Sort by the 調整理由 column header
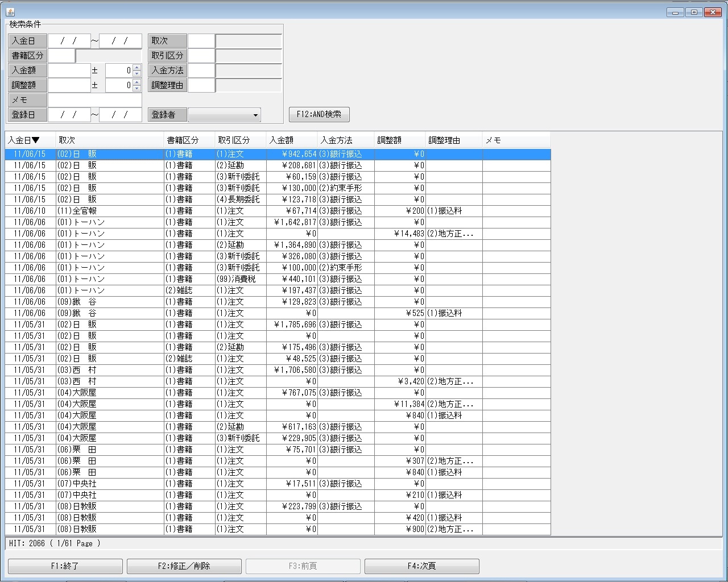The image size is (728, 582). (454, 140)
